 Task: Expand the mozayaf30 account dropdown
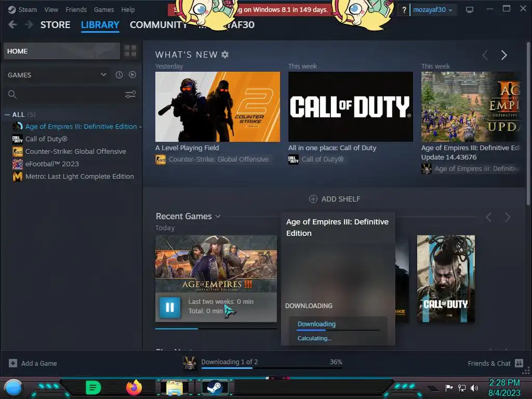coord(433,10)
